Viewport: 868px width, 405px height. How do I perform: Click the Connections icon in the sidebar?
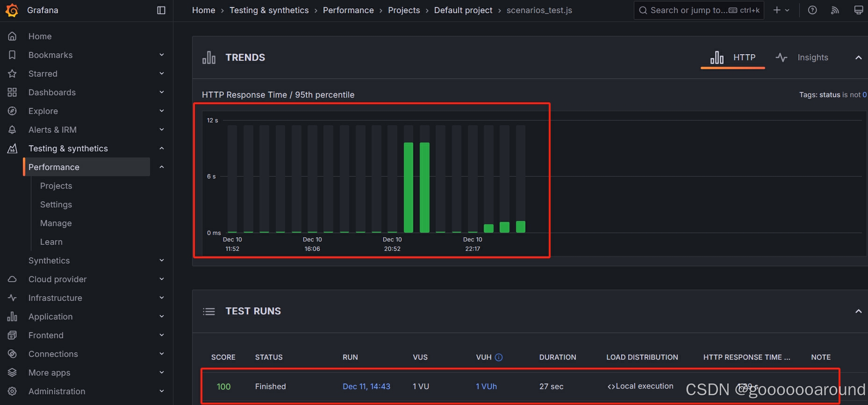tap(13, 354)
